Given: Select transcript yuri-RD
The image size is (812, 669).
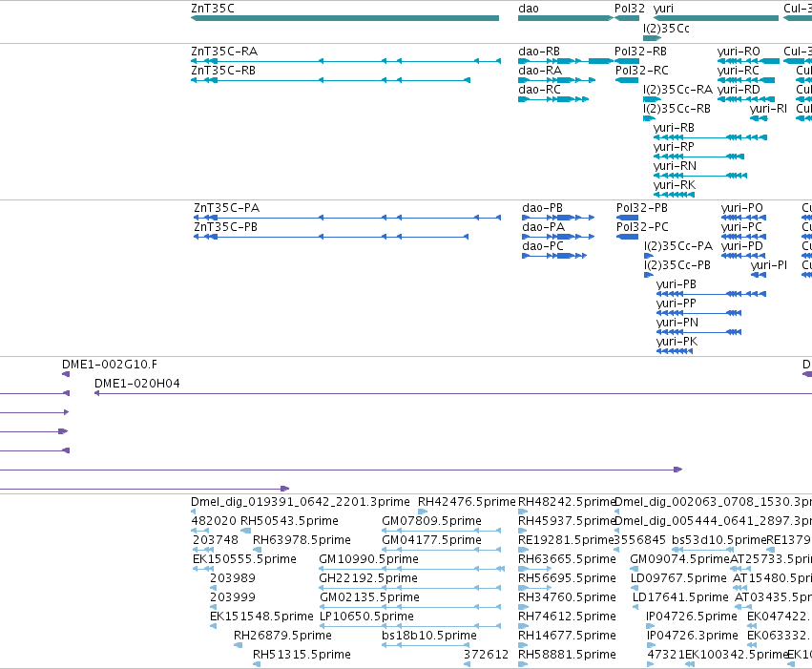Looking at the screenshot, I should pyautogui.click(x=746, y=99).
